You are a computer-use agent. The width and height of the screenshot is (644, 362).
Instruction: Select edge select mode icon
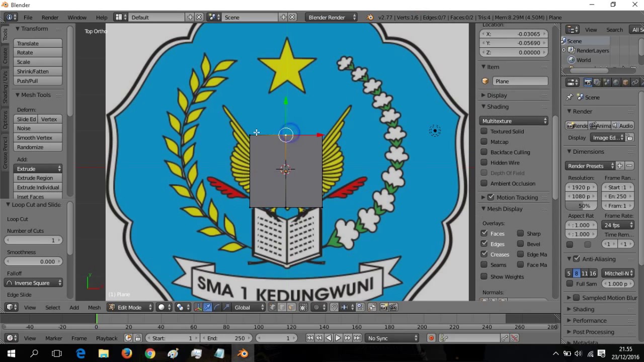pyautogui.click(x=282, y=307)
